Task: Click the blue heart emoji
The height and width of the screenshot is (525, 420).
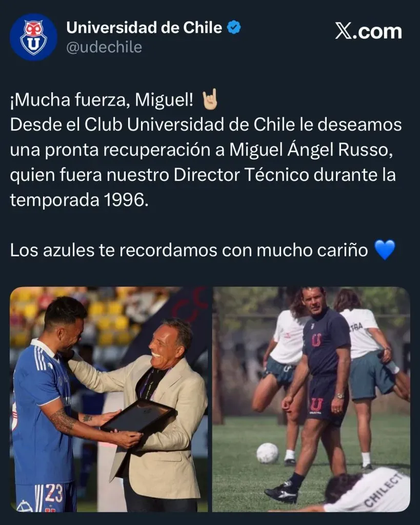Action: click(x=385, y=250)
